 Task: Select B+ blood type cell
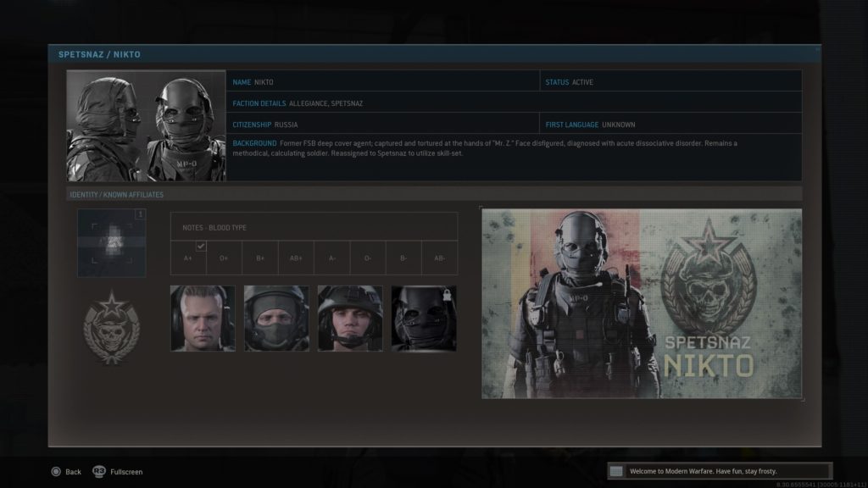point(259,258)
